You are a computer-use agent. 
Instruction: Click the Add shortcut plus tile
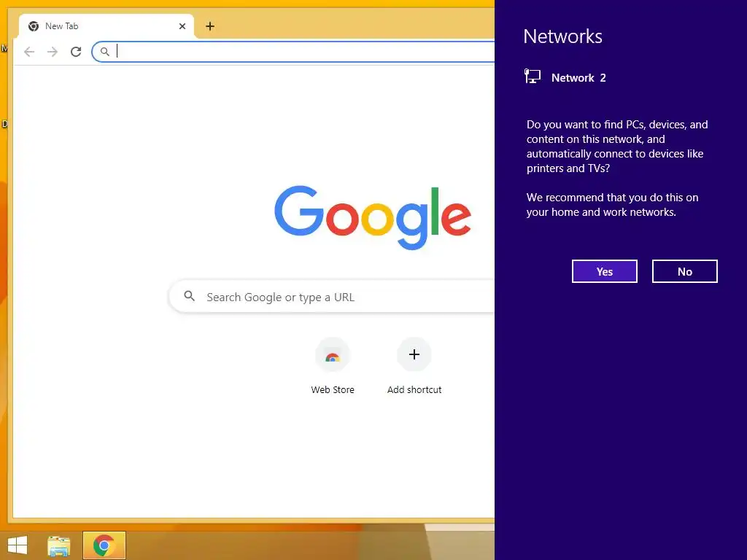(414, 354)
